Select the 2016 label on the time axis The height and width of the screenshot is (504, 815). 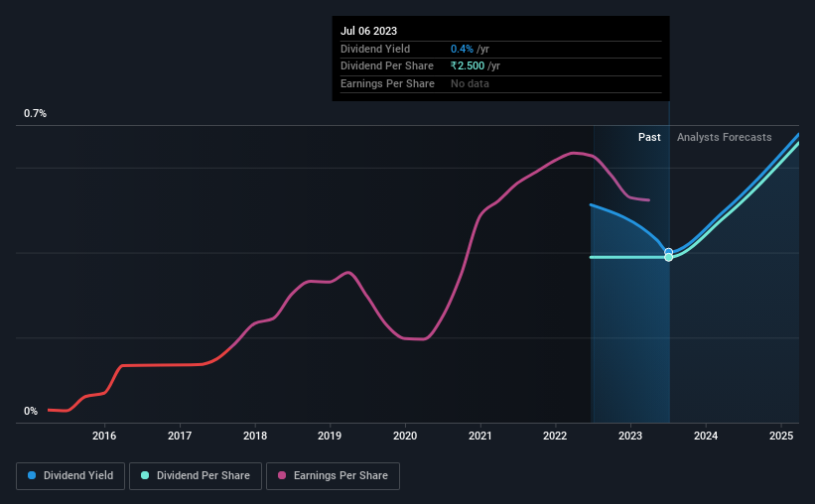[x=104, y=436]
